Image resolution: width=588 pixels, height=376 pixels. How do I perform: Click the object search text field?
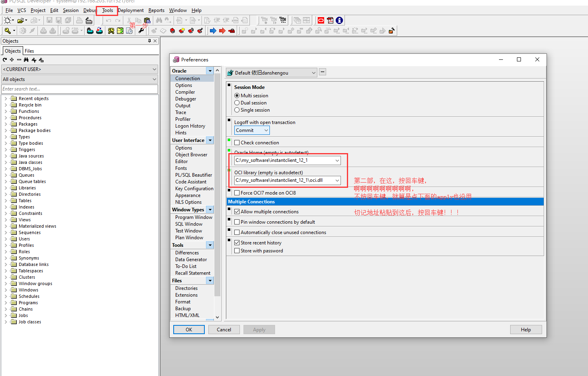click(80, 89)
